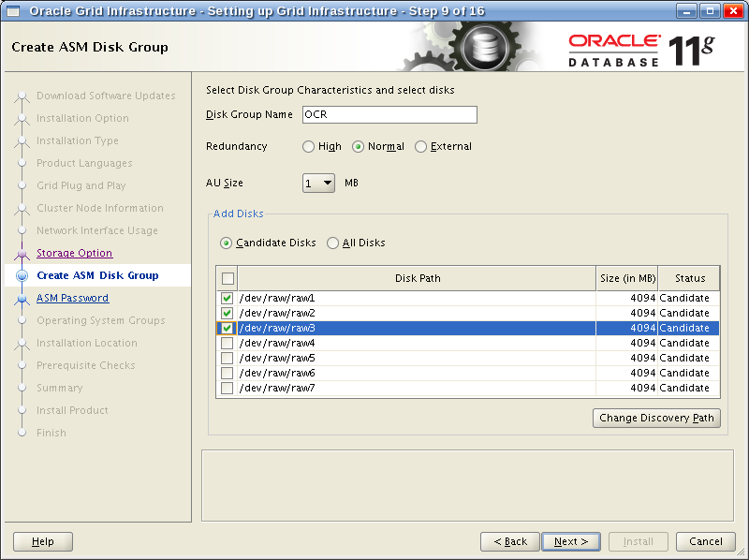Select External redundancy radio button
Viewport: 749px width, 560px height.
[420, 147]
